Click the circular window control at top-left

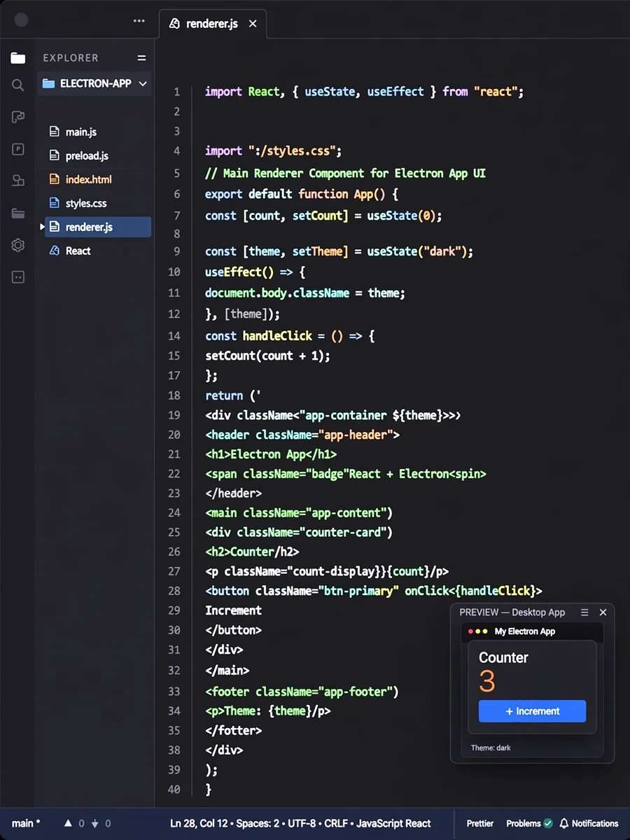click(21, 20)
